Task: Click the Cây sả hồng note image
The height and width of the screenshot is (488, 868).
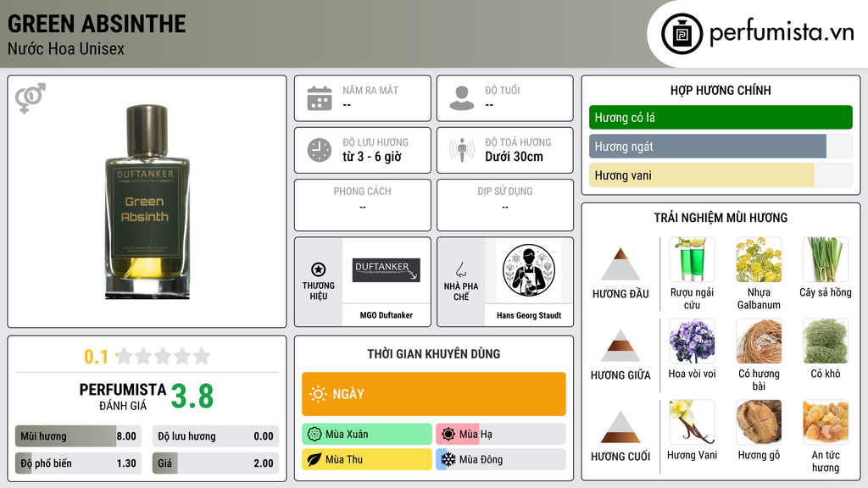Action: click(x=826, y=259)
